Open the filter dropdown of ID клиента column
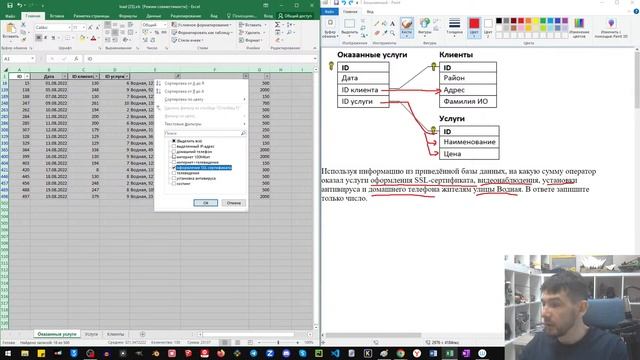640x360 pixels. coord(96,76)
